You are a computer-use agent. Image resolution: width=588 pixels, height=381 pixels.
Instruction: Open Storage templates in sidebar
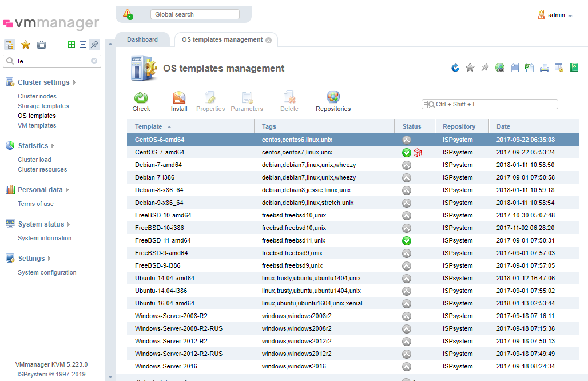click(x=43, y=106)
